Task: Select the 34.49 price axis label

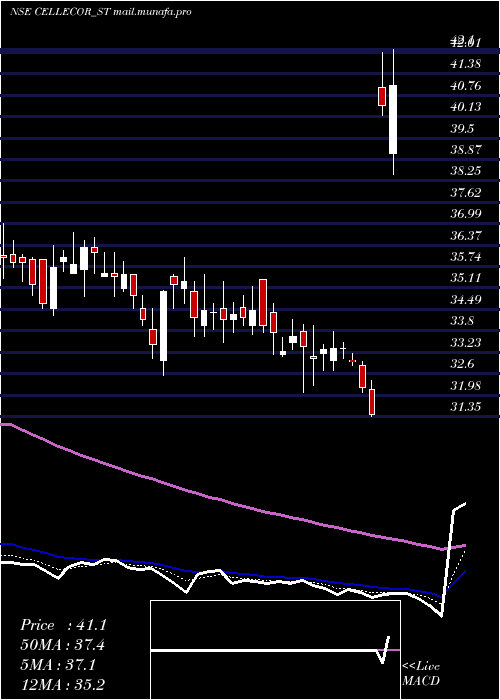Action: (466, 300)
